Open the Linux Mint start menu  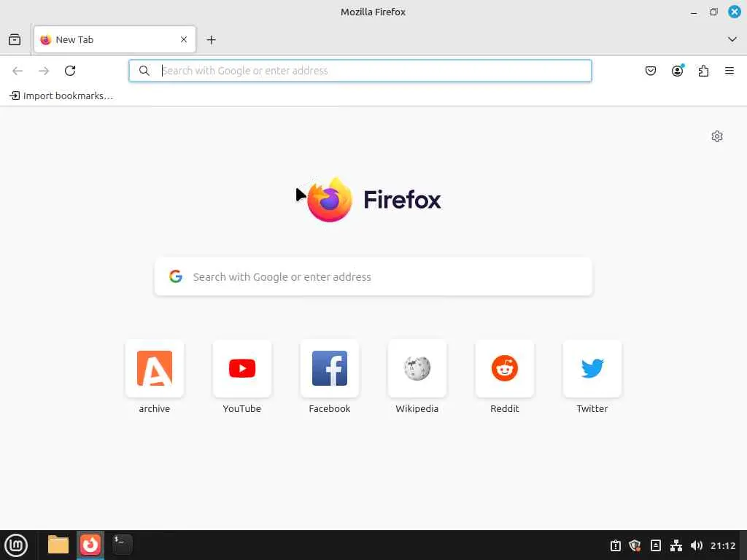pyautogui.click(x=16, y=545)
